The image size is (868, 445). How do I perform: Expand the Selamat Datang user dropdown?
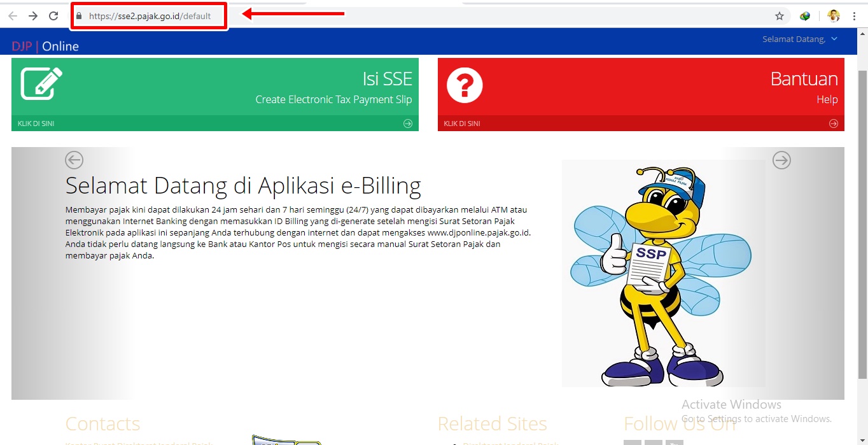[800, 39]
